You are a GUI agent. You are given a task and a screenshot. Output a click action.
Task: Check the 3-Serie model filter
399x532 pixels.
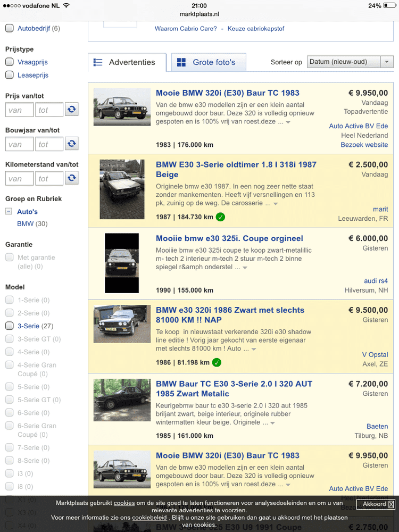coord(10,326)
